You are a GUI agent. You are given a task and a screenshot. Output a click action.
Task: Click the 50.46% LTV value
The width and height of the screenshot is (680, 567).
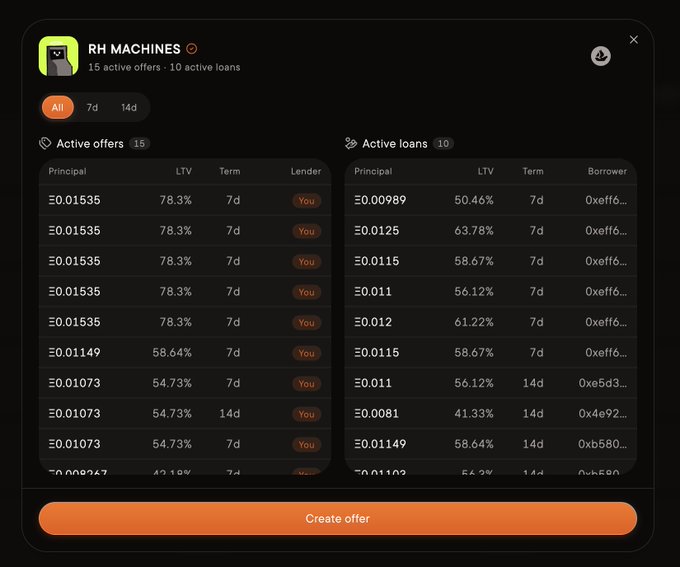click(474, 200)
